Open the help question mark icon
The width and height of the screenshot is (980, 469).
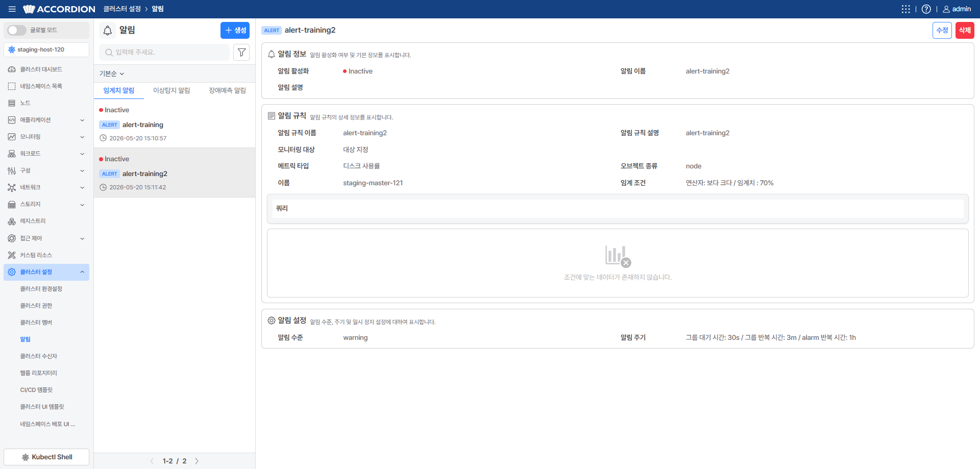926,9
